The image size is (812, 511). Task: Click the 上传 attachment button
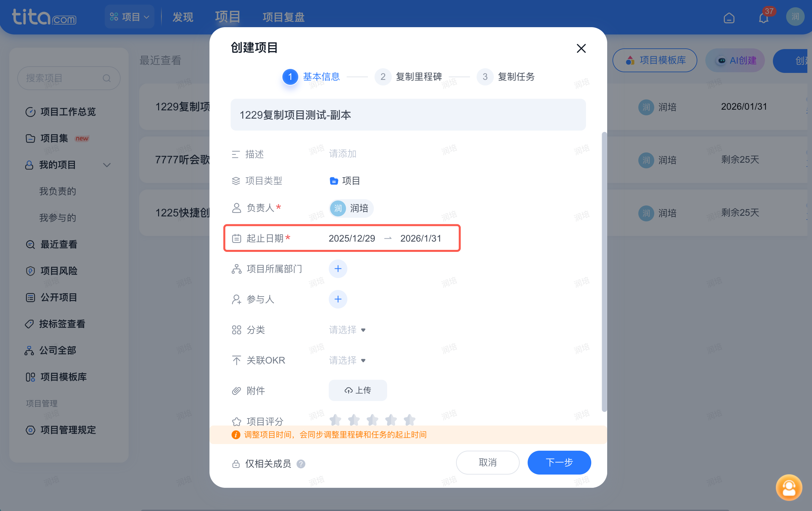(358, 390)
